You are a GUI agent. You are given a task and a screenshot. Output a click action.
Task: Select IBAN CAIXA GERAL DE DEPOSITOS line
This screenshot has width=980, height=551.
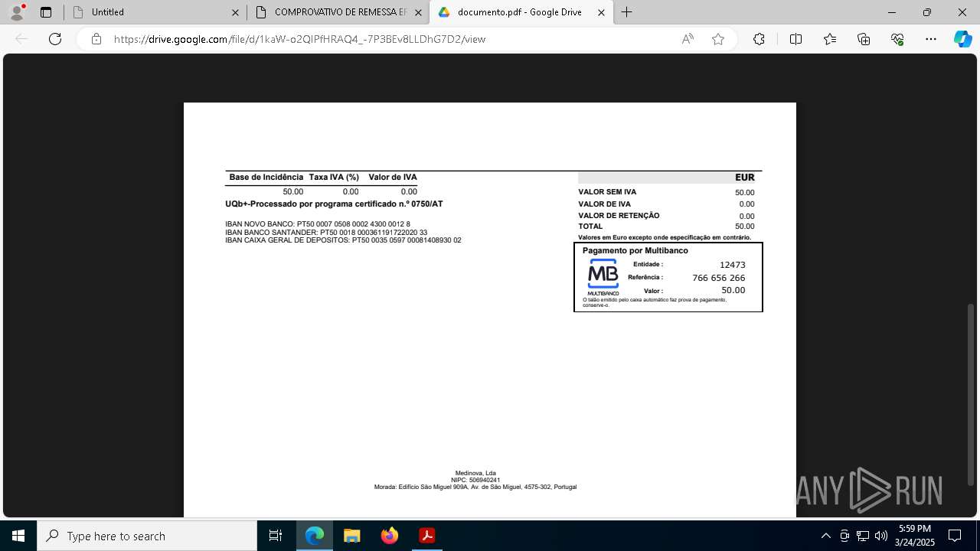[343, 240]
